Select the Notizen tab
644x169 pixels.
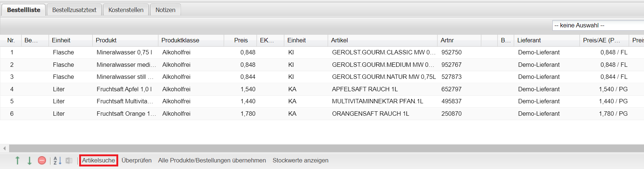[165, 10]
